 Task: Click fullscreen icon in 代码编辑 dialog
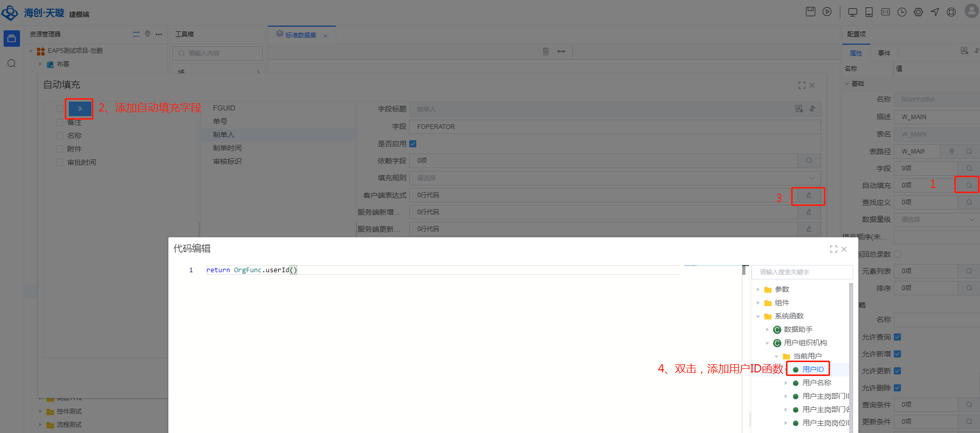pyautogui.click(x=833, y=249)
